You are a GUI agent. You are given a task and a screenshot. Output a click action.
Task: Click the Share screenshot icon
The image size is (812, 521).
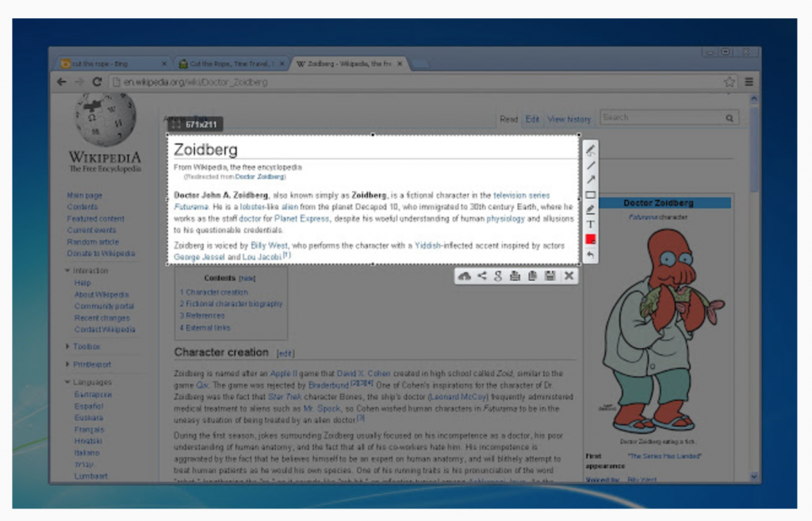pyautogui.click(x=481, y=276)
